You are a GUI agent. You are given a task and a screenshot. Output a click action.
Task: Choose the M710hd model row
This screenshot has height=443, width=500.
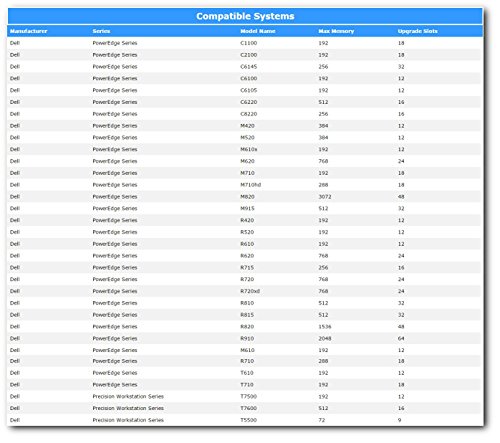tap(245, 185)
